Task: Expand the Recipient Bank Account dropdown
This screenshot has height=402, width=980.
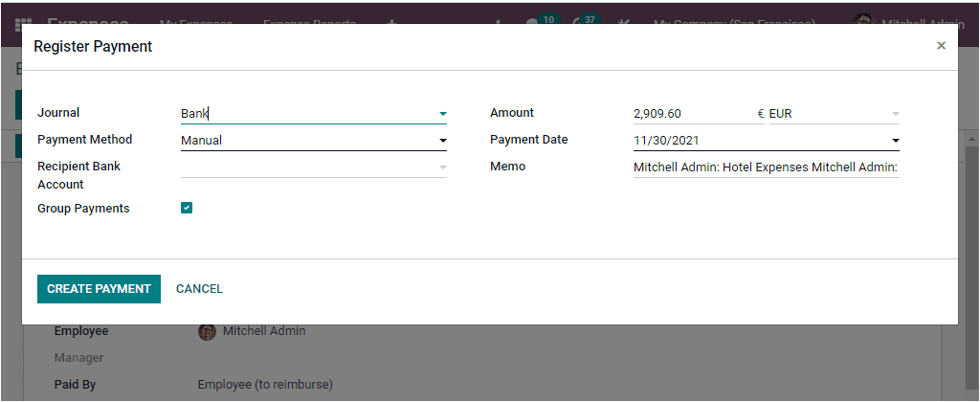Action: (x=442, y=167)
